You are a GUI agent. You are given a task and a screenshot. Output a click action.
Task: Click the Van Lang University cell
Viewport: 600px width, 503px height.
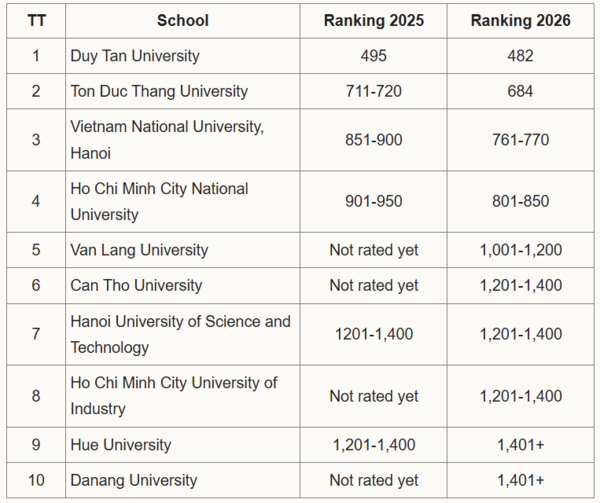click(183, 250)
